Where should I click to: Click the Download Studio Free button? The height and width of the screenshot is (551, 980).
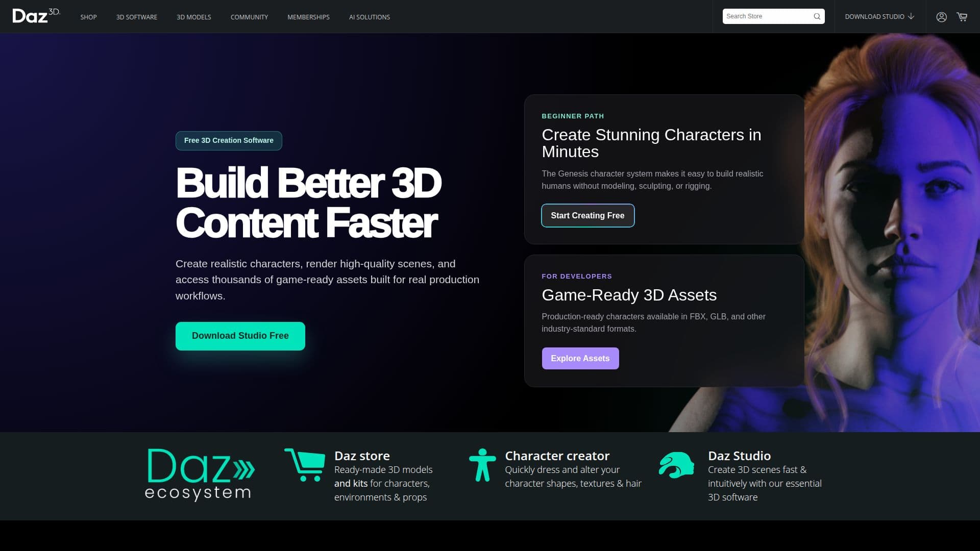240,336
